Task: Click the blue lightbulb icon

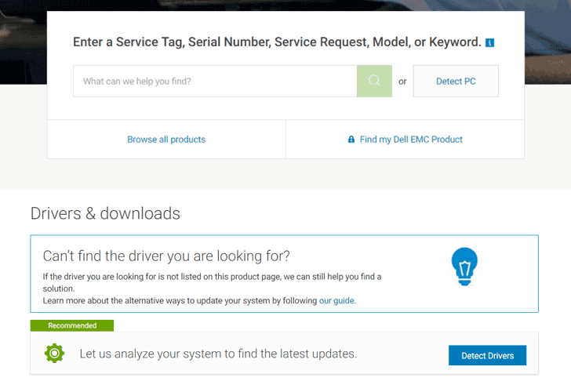Action: (464, 267)
